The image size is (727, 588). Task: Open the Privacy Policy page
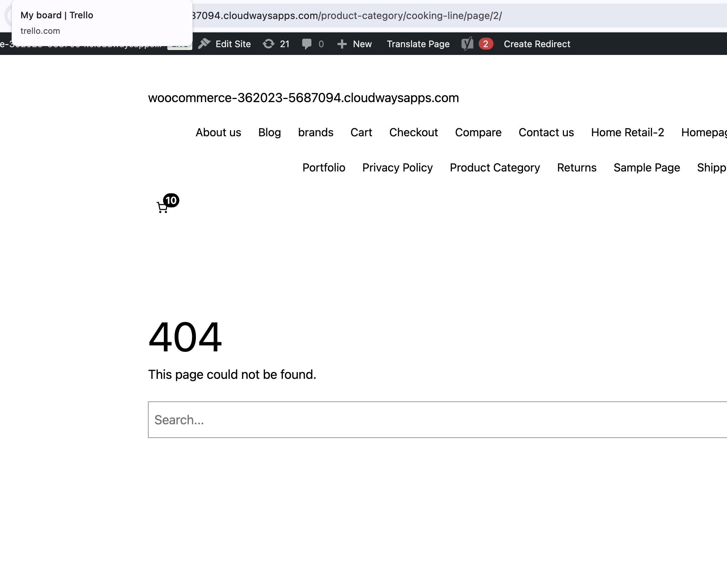[x=397, y=168]
